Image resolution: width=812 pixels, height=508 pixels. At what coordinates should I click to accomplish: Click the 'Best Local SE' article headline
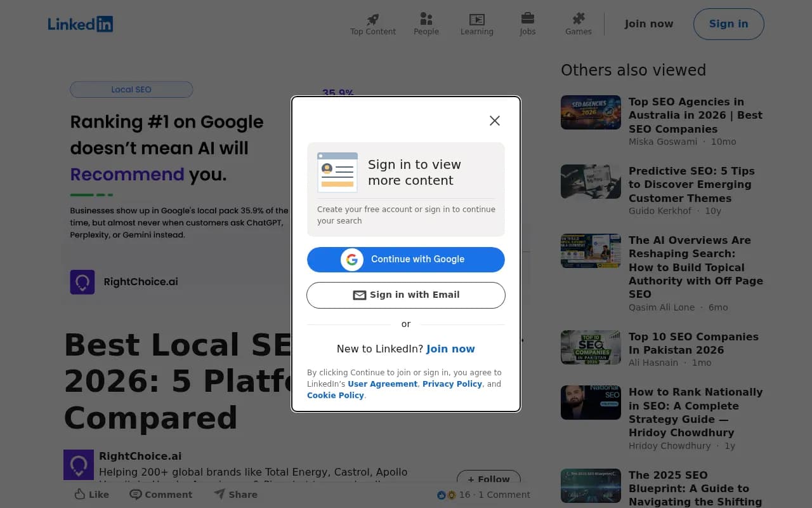point(178,381)
